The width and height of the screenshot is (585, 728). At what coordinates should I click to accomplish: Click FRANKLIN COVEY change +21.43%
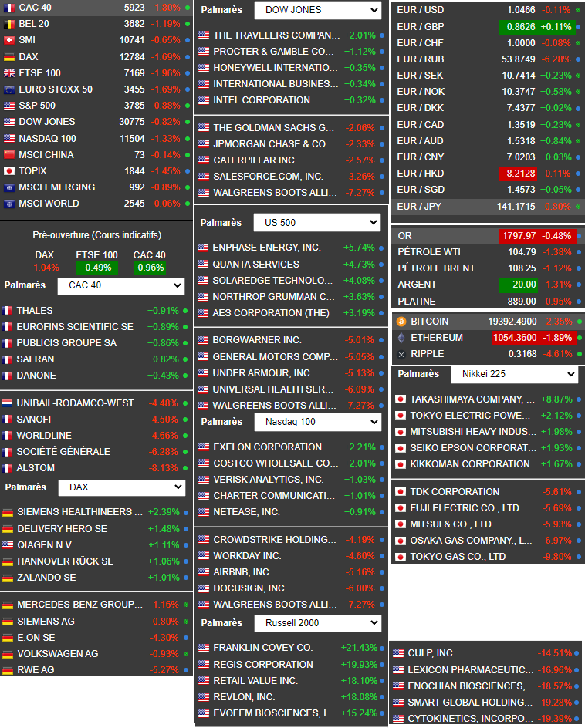359,648
